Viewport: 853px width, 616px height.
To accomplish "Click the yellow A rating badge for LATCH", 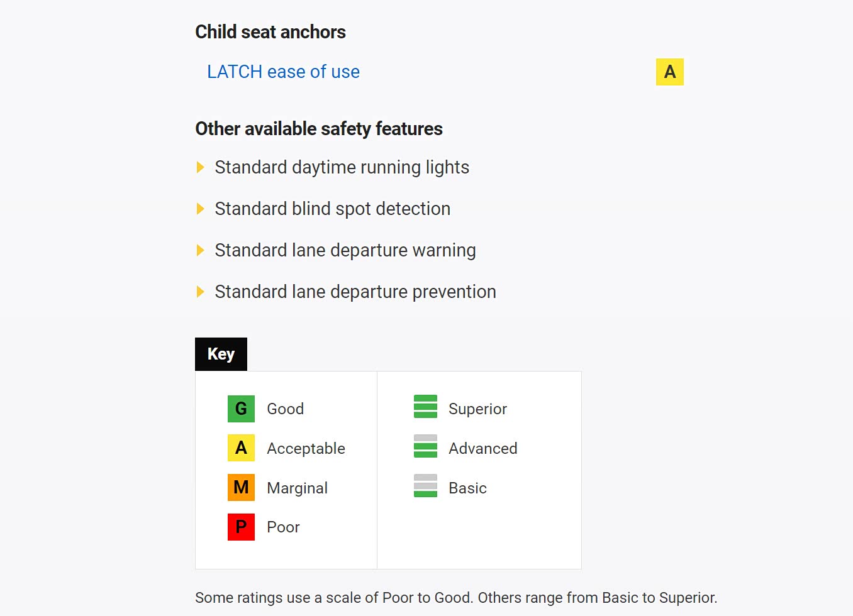I will tap(669, 72).
